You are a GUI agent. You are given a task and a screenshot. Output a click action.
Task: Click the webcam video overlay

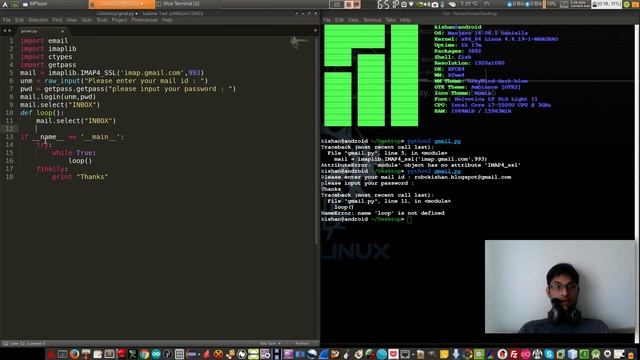560,287
